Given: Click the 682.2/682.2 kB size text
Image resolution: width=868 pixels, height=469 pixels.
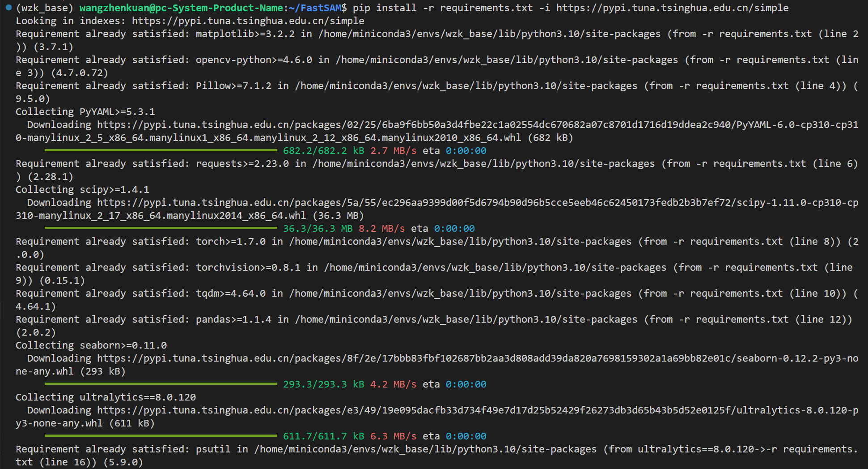Looking at the screenshot, I should coord(324,151).
